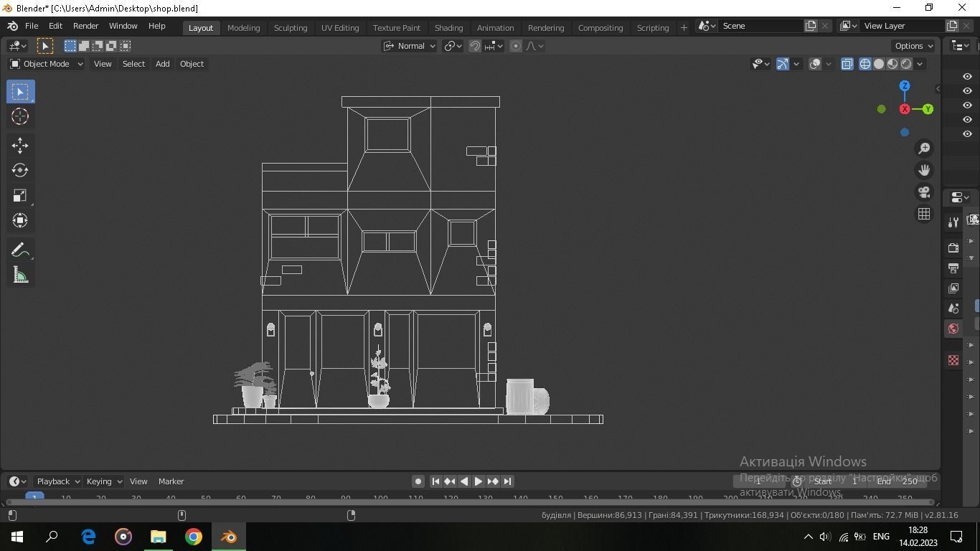980x551 pixels.
Task: Open the Add menu in viewport header
Action: [x=162, y=64]
